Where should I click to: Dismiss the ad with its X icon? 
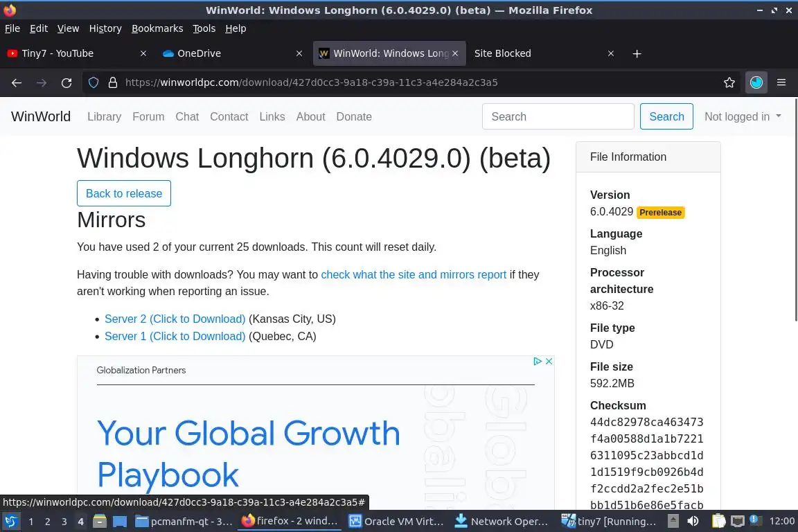point(549,361)
